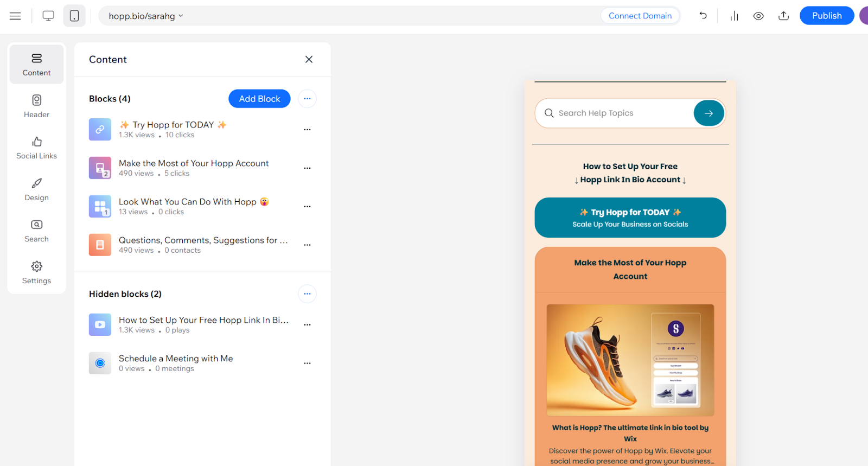
Task: Click the purple account avatar
Action: pos(864,16)
